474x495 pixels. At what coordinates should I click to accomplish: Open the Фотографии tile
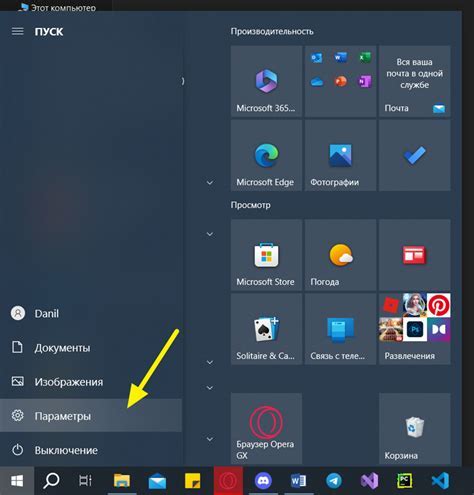click(x=340, y=155)
